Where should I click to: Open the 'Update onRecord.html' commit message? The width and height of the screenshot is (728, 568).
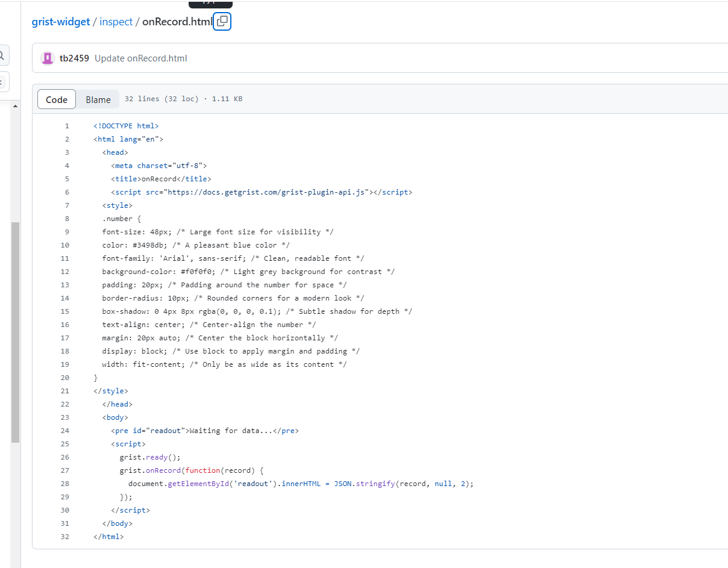click(x=140, y=58)
